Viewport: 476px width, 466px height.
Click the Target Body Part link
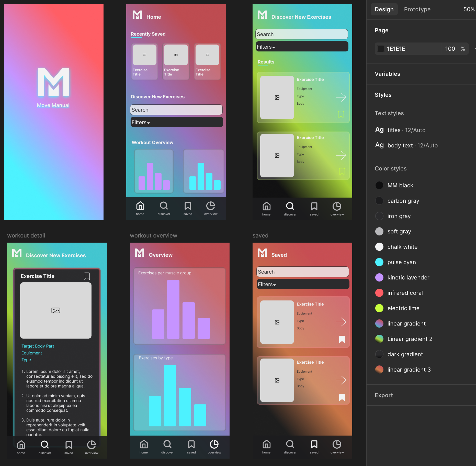[x=38, y=346]
